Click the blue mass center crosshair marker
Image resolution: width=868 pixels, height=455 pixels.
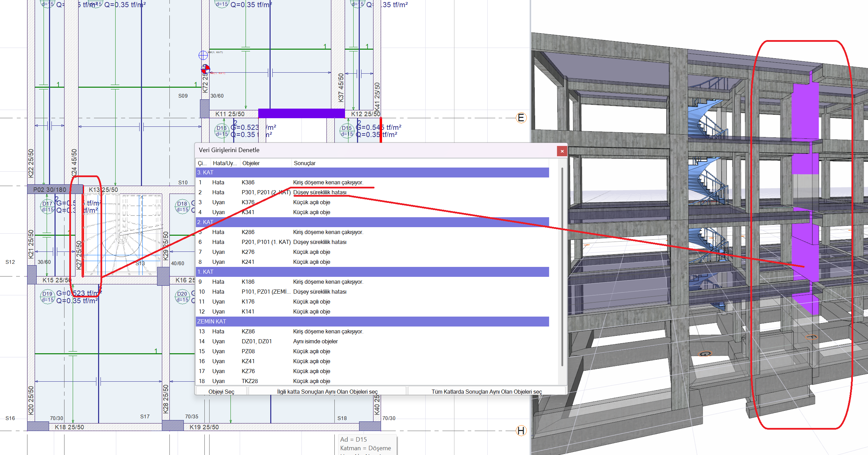point(203,55)
